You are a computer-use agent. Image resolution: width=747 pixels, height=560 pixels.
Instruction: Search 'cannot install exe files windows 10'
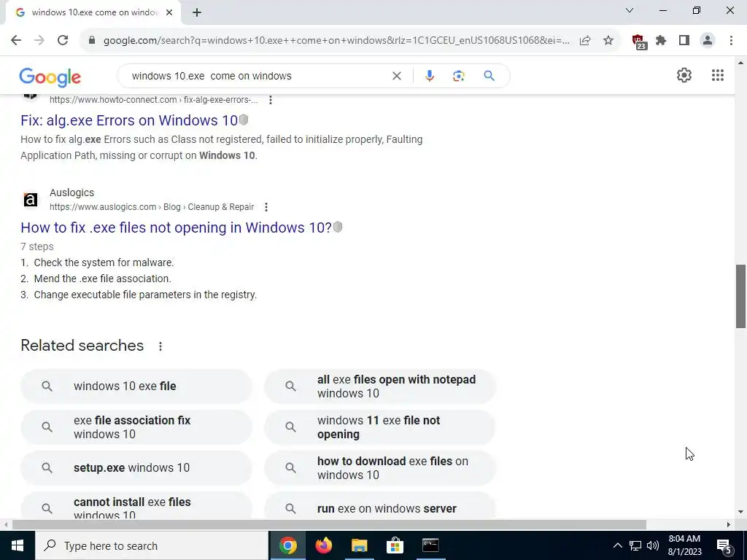point(136,506)
